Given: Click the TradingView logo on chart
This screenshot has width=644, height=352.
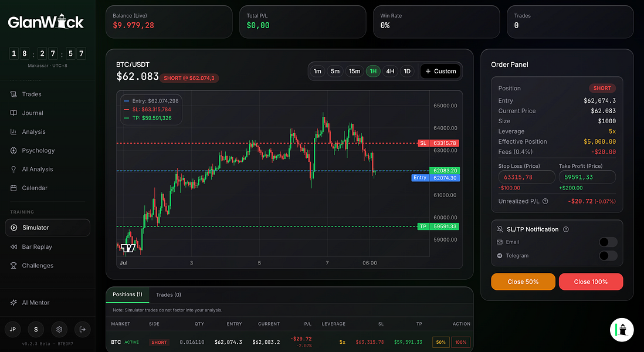Looking at the screenshot, I should (x=128, y=248).
